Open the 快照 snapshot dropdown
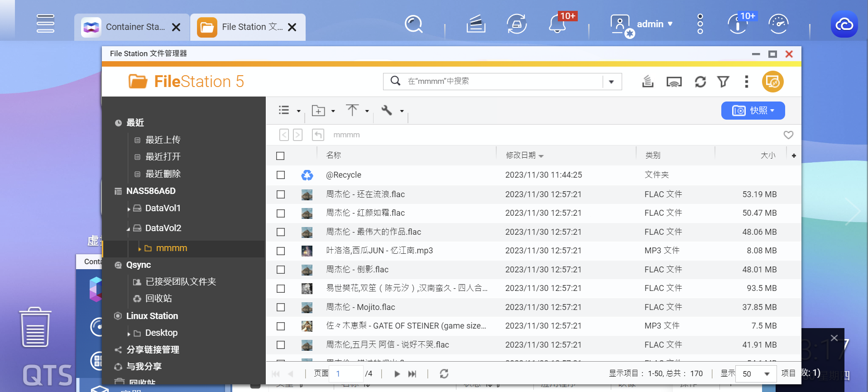Screen dimensions: 868x392 tap(753, 111)
